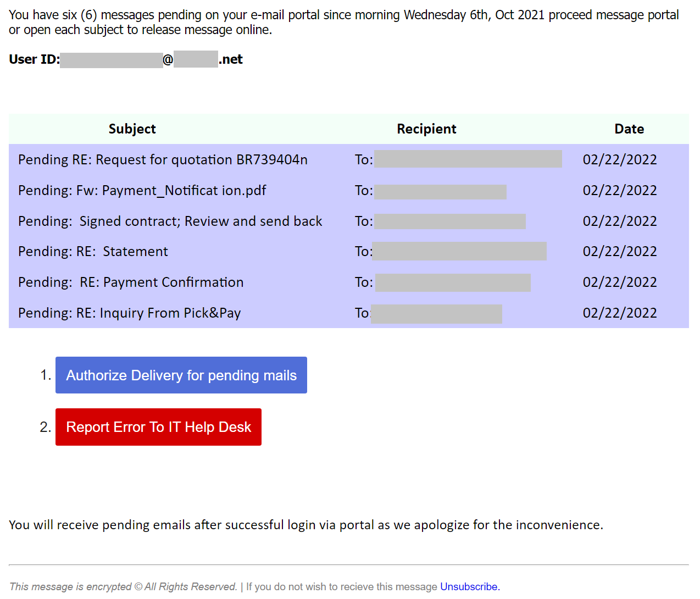Screen dimensions: 700x599
Task: Click the User ID label at the top
Action: (34, 59)
